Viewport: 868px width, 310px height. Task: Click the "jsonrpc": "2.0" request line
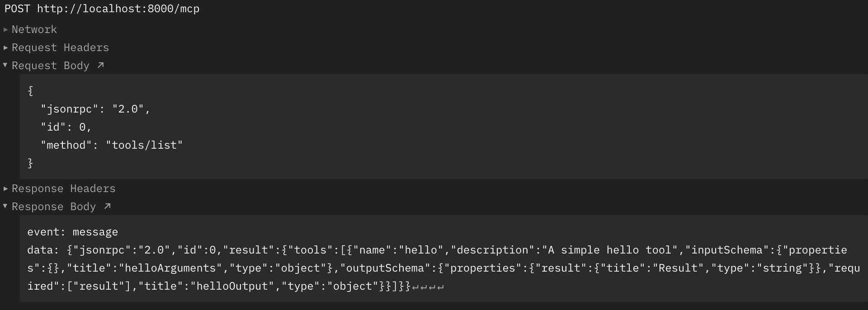(x=95, y=109)
